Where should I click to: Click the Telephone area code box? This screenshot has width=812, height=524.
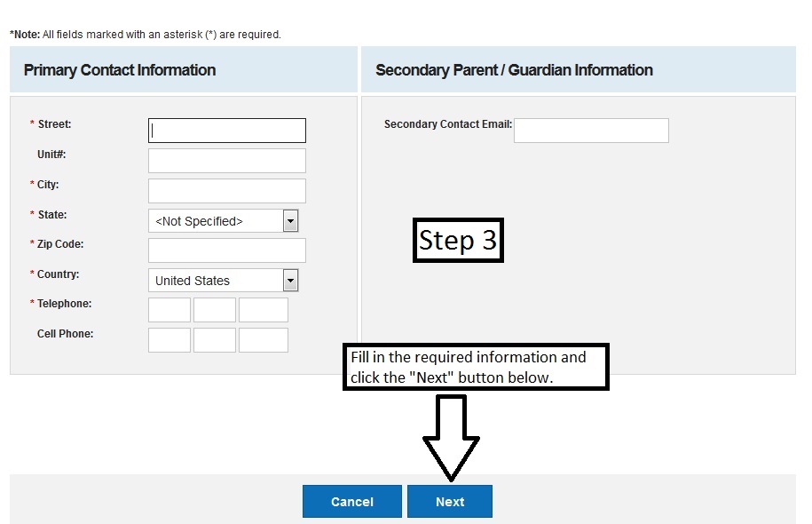click(x=169, y=310)
